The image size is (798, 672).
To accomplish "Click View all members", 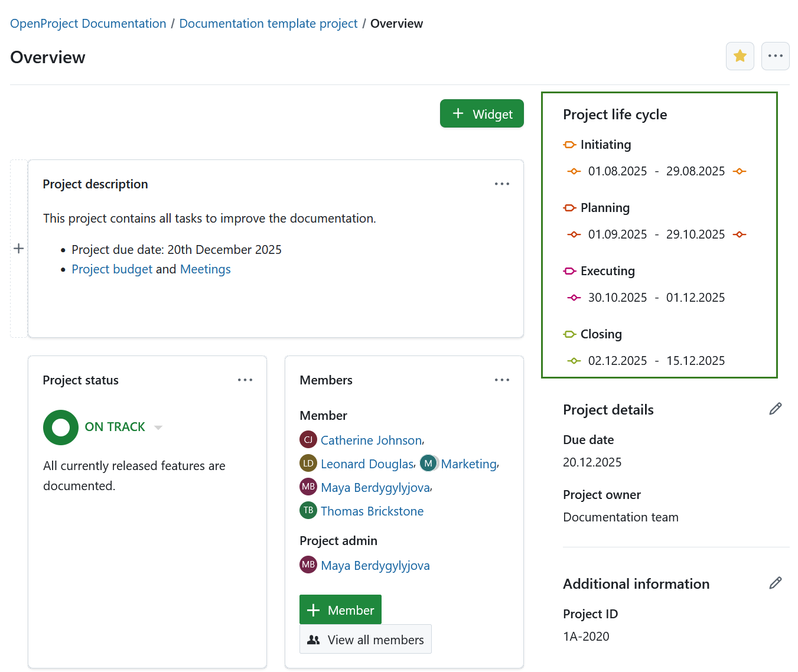I will tap(365, 639).
